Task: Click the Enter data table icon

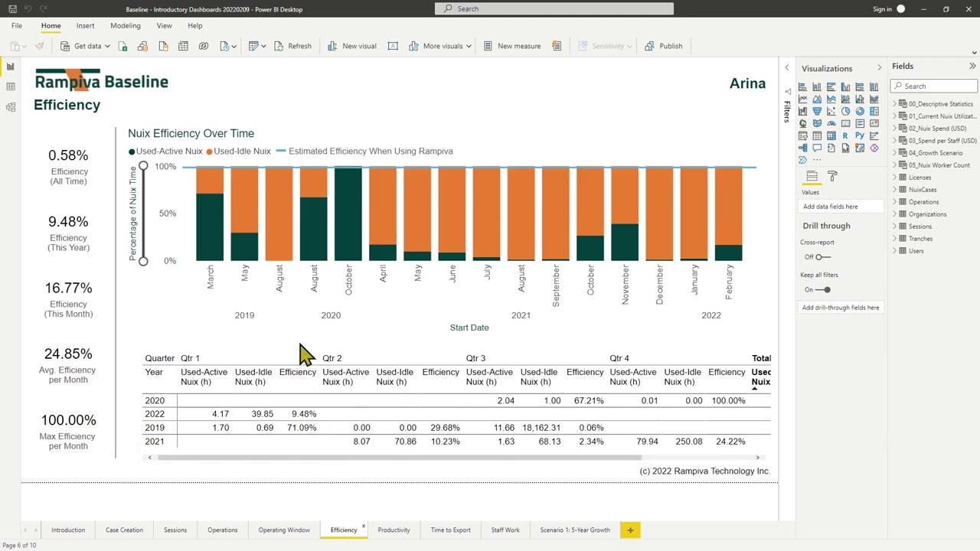Action: (x=183, y=46)
